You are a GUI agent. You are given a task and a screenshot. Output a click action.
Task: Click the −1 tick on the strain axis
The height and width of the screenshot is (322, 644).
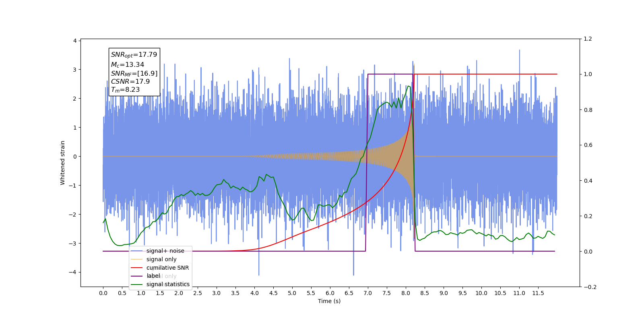[x=72, y=186]
